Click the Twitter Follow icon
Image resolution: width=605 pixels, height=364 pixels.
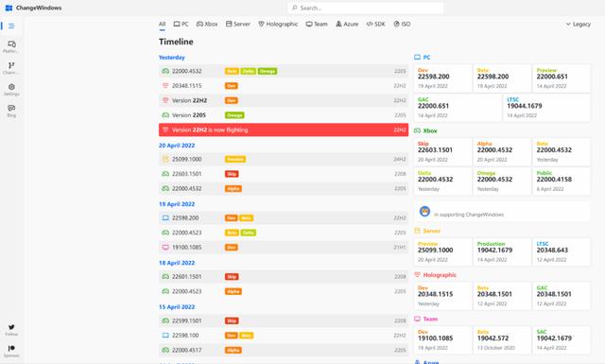point(11,330)
